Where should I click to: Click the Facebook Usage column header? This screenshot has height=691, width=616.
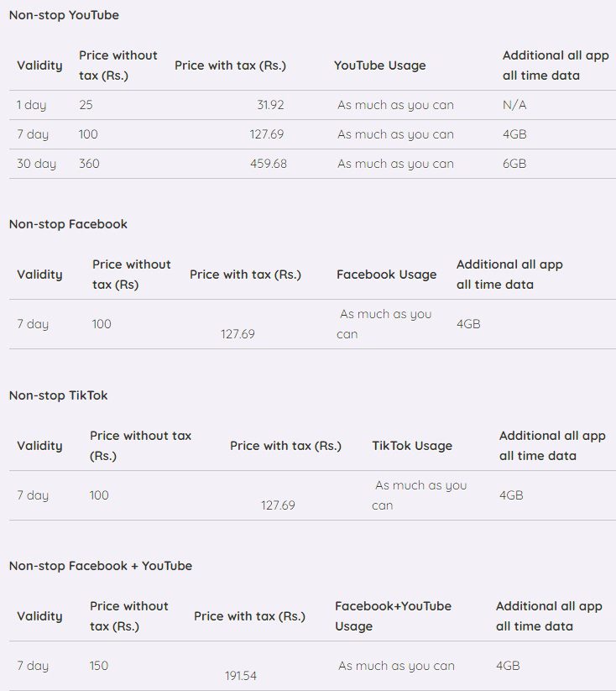click(x=386, y=275)
